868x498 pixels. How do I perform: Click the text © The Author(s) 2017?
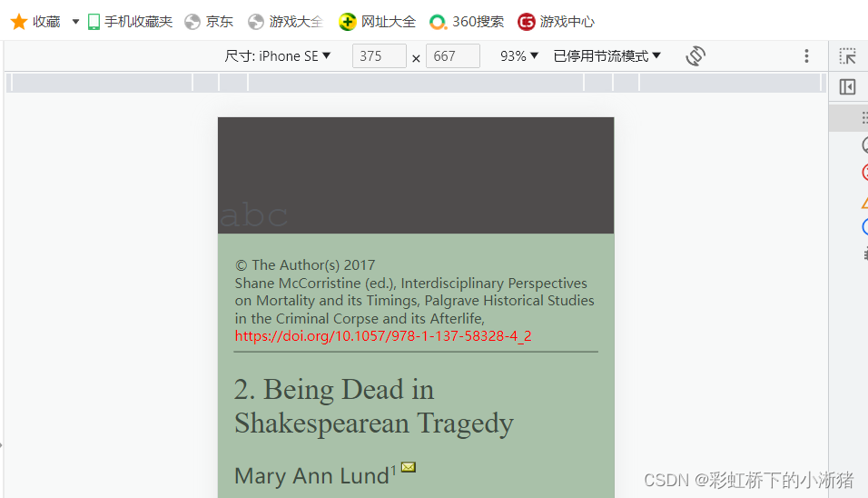304,264
